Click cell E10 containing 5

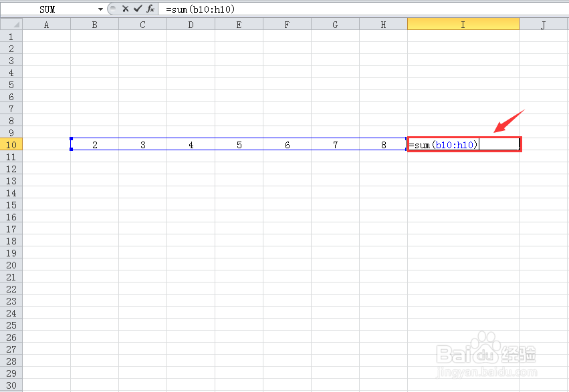[x=239, y=145]
